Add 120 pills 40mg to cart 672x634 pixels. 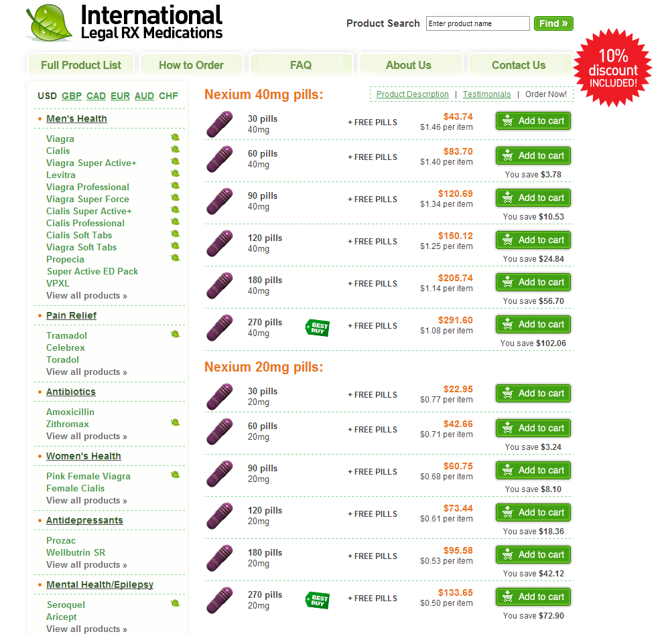[533, 240]
